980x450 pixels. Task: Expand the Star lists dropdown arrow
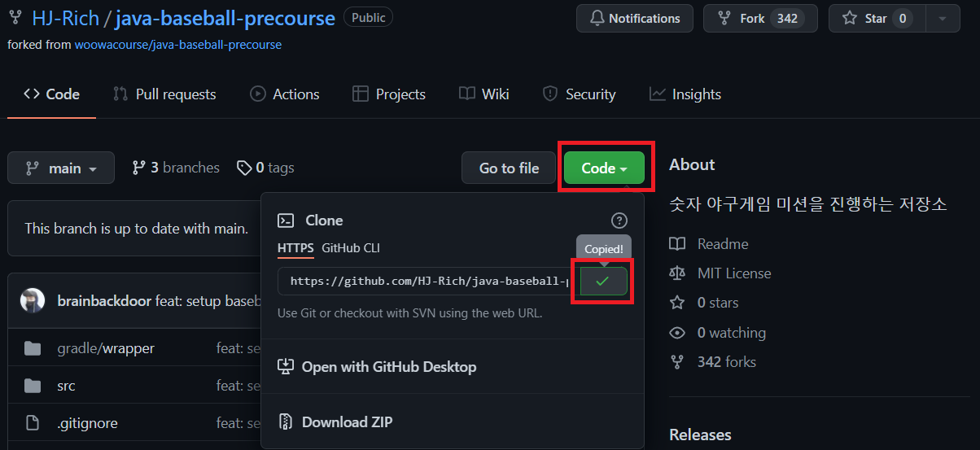point(943,18)
